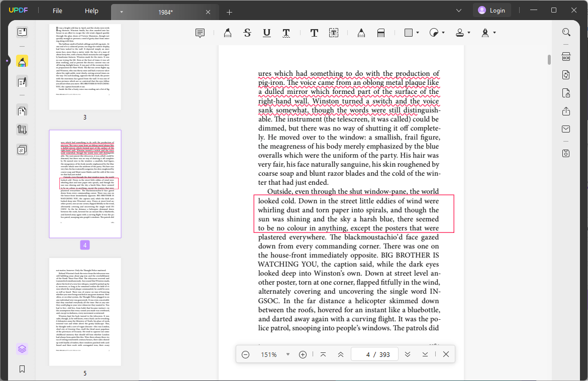Zoom in with the plus button
The height and width of the screenshot is (381, 588).
(303, 354)
